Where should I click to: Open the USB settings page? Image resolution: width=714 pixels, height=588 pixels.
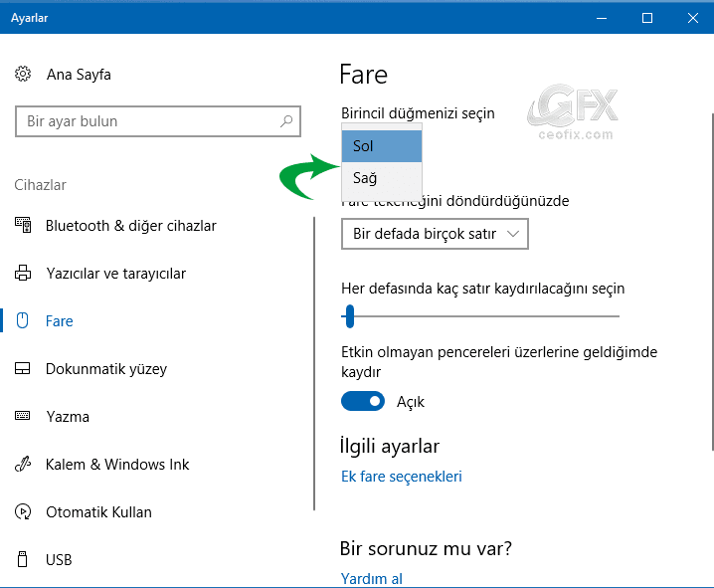pyautogui.click(x=59, y=560)
